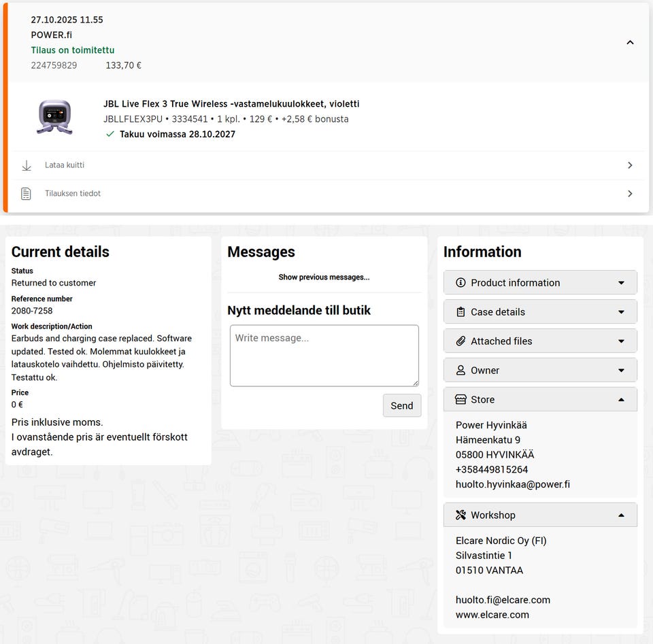
Task: Expand the Attached files section
Action: (540, 341)
